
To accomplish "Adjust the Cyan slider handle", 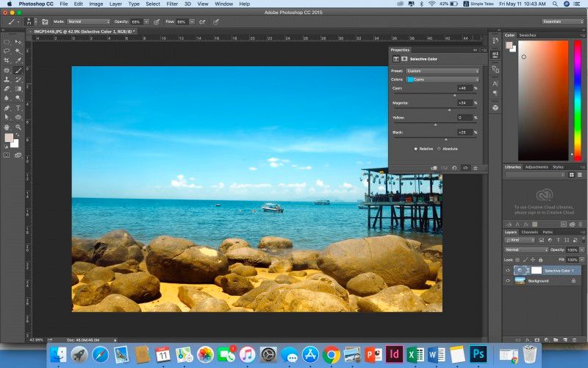I will coord(455,96).
